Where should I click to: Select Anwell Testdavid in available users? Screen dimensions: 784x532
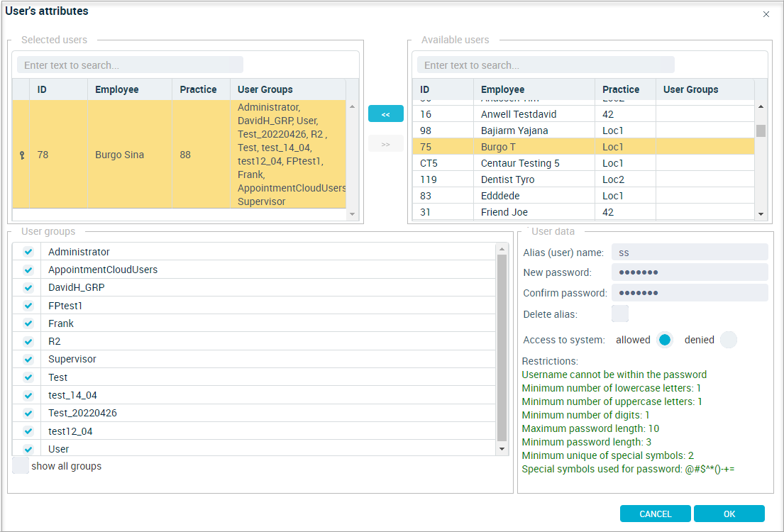click(x=583, y=114)
